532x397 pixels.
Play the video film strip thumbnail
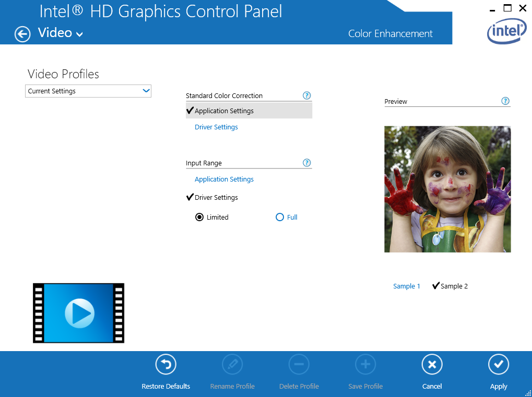pyautogui.click(x=79, y=313)
